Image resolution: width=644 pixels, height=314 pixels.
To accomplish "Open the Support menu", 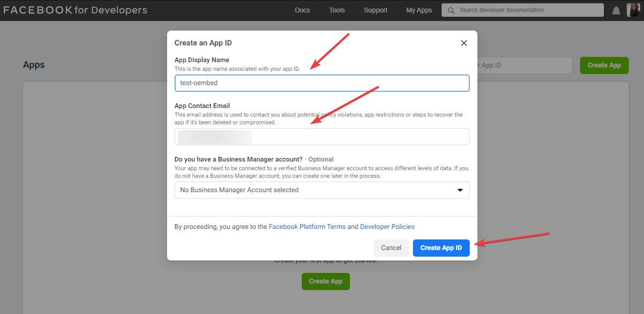I will click(376, 10).
